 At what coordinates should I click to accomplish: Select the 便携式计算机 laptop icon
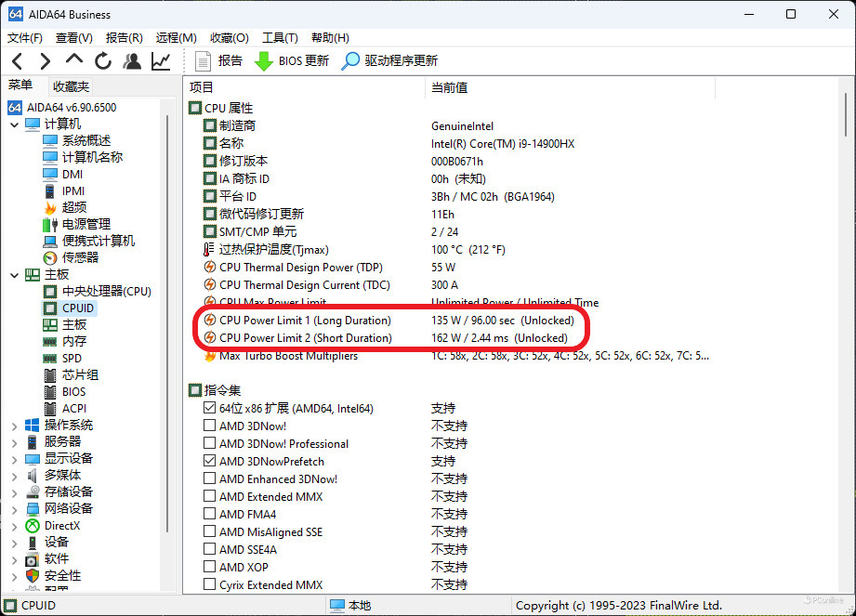[x=49, y=242]
